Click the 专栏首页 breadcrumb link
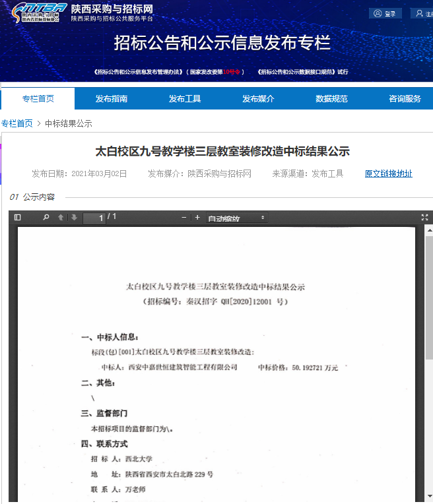The image size is (433, 504). (17, 123)
